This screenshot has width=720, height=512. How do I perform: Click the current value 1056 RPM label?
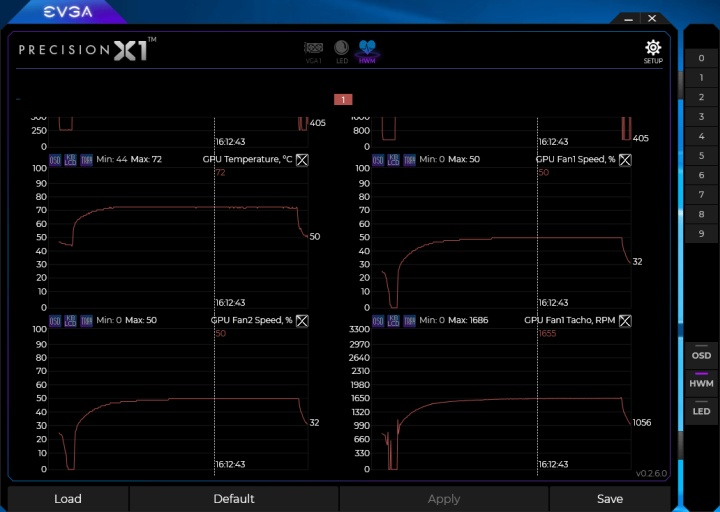coord(642,422)
